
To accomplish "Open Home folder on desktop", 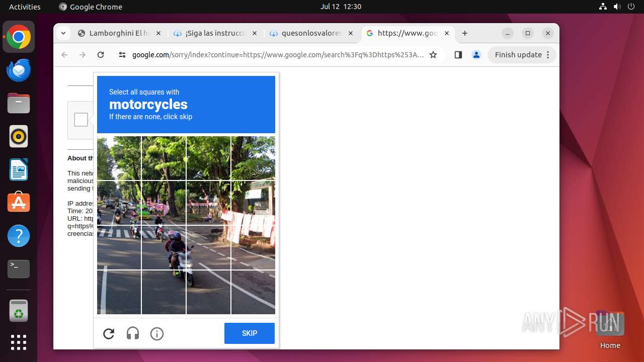I will 610,329.
